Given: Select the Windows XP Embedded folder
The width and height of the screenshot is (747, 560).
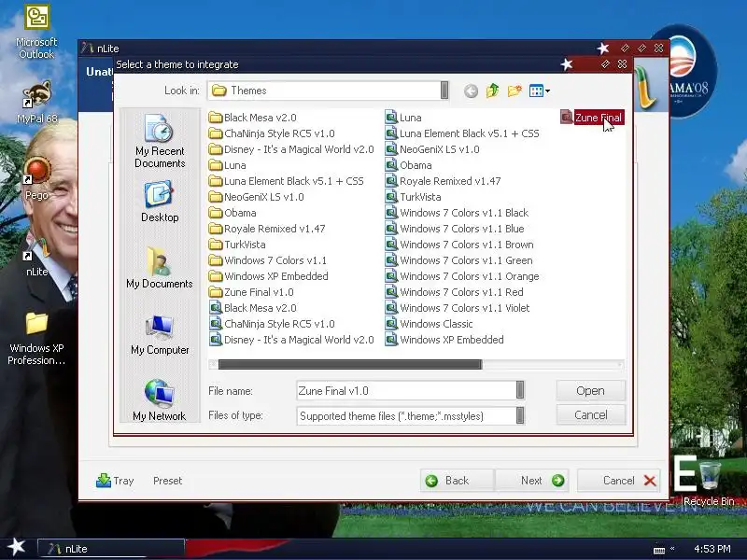Looking at the screenshot, I should [269, 276].
